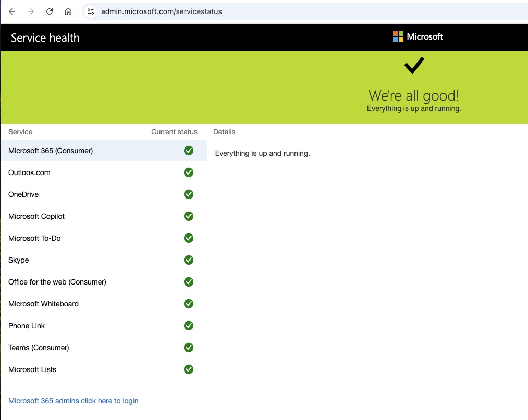View site information icon in address bar

point(91,11)
